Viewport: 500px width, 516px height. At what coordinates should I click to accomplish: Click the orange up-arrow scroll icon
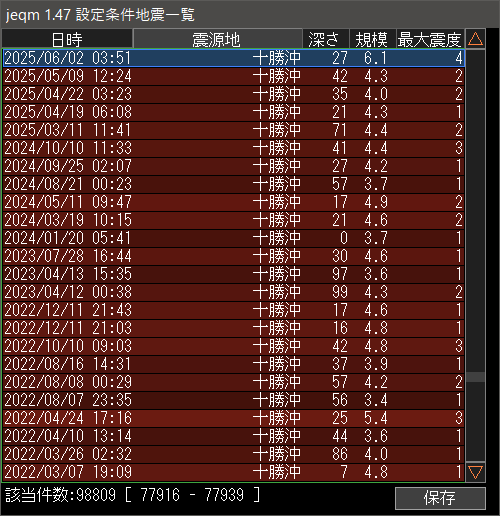(x=475, y=39)
